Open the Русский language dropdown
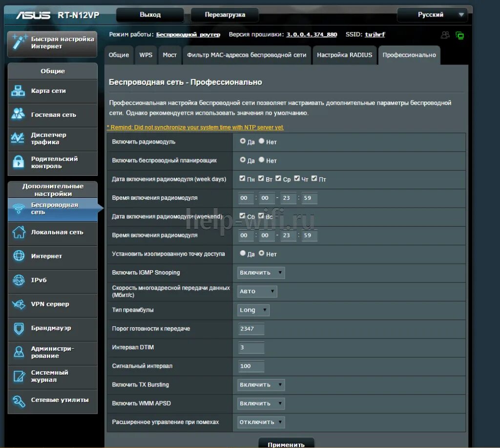 [x=433, y=15]
